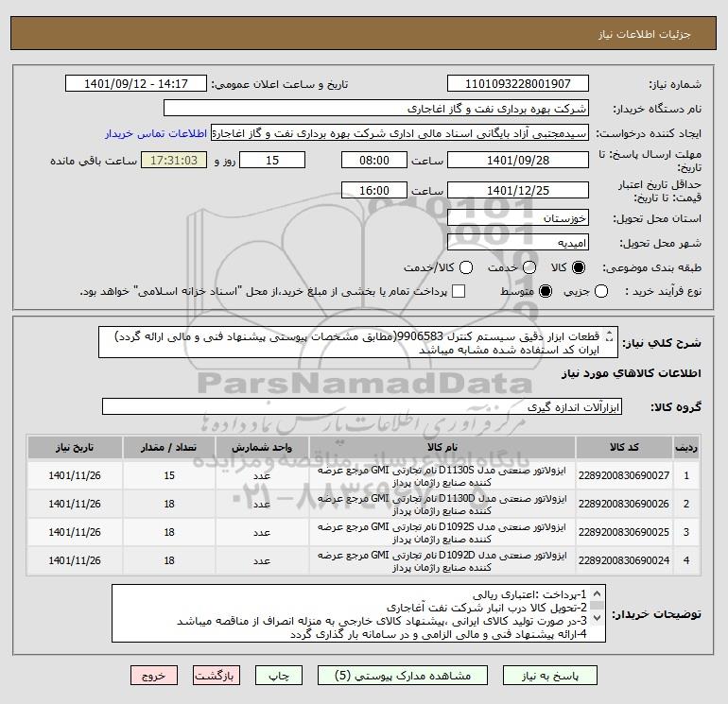This screenshot has width=728, height=704.
Task: Click the response deadline date 1401/09/28
Action: (518, 161)
